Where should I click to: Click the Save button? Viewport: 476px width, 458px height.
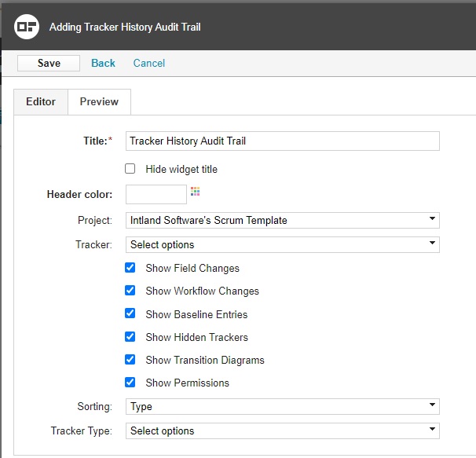pyautogui.click(x=49, y=63)
